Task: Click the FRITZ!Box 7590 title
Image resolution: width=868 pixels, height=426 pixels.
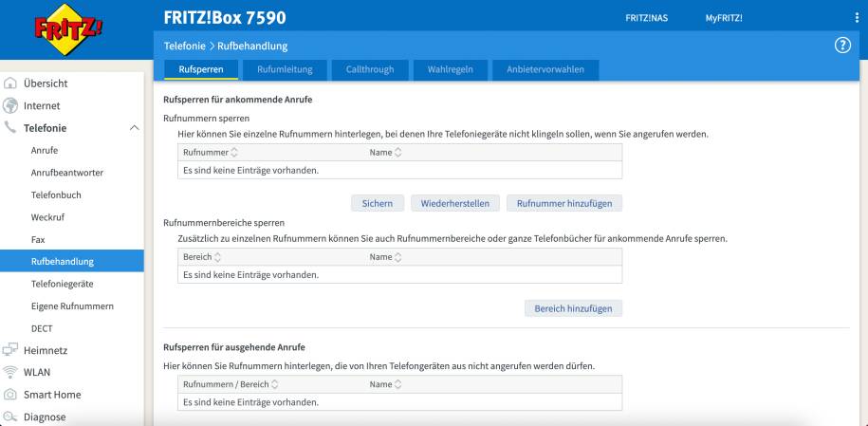Action: [x=225, y=18]
